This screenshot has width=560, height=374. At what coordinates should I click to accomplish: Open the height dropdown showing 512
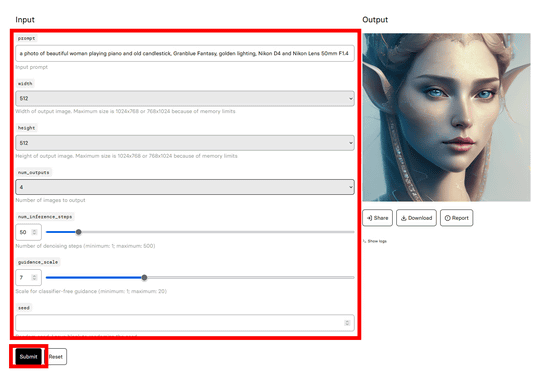(185, 143)
